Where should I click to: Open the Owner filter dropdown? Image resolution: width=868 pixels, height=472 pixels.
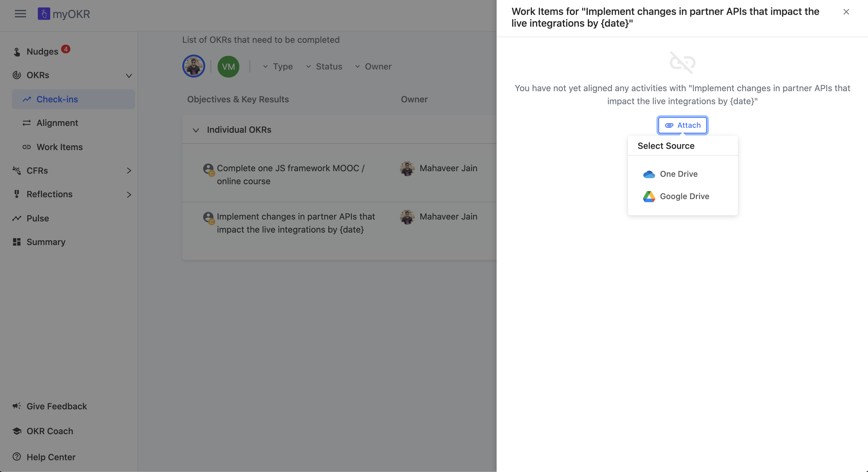(373, 66)
